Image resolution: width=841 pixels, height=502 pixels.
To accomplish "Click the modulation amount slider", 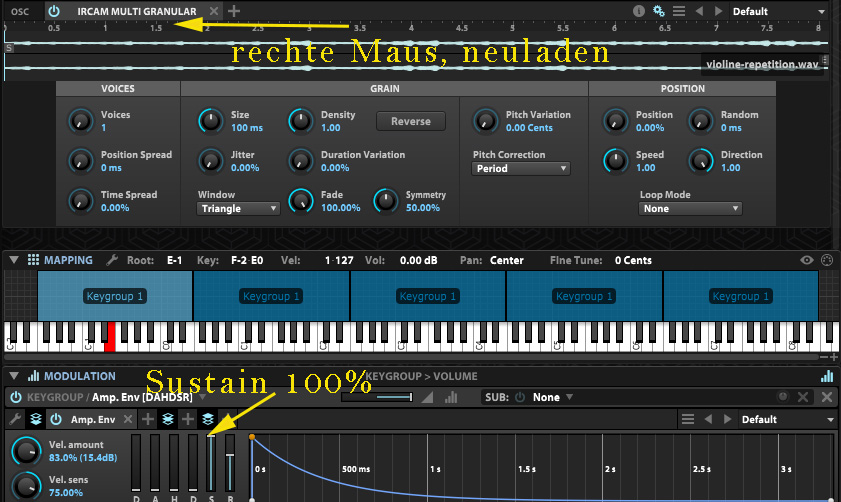I will [x=377, y=397].
